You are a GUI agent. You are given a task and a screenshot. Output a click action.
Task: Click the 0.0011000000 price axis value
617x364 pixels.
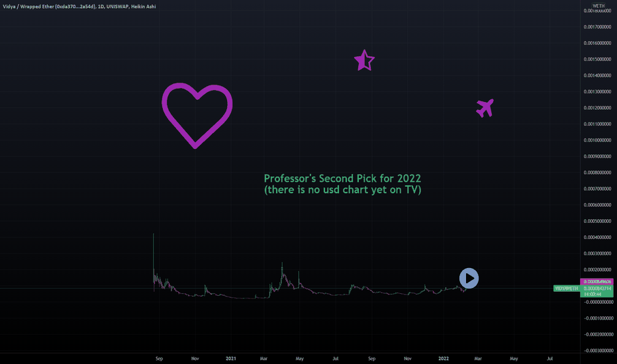pos(597,124)
